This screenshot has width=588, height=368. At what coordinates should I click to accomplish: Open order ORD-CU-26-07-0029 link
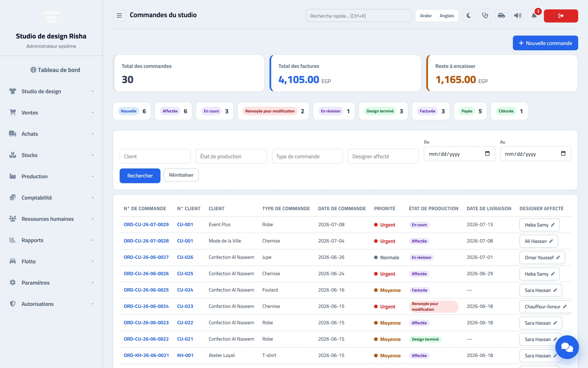pyautogui.click(x=146, y=224)
